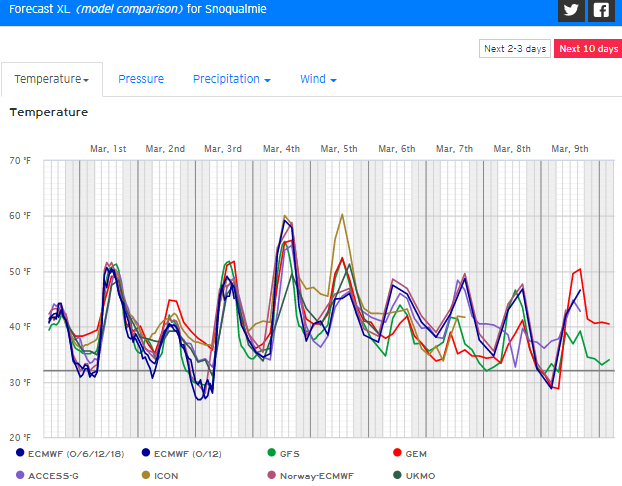Toggle the ECMWF (0/6/12/18) legend series
622x486 pixels.
tap(65, 453)
